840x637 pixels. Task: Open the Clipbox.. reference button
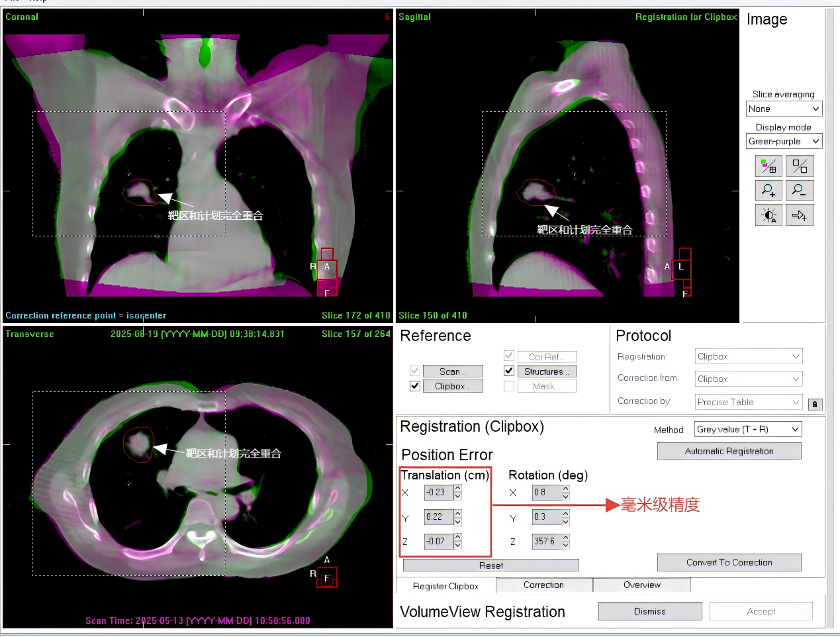pyautogui.click(x=453, y=386)
